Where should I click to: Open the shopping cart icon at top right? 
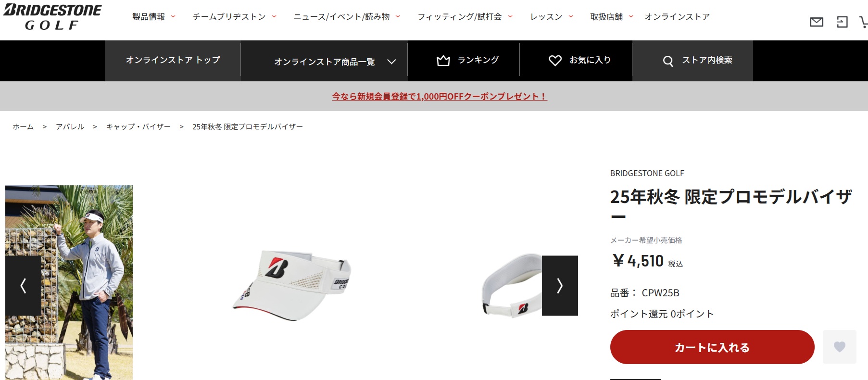864,22
